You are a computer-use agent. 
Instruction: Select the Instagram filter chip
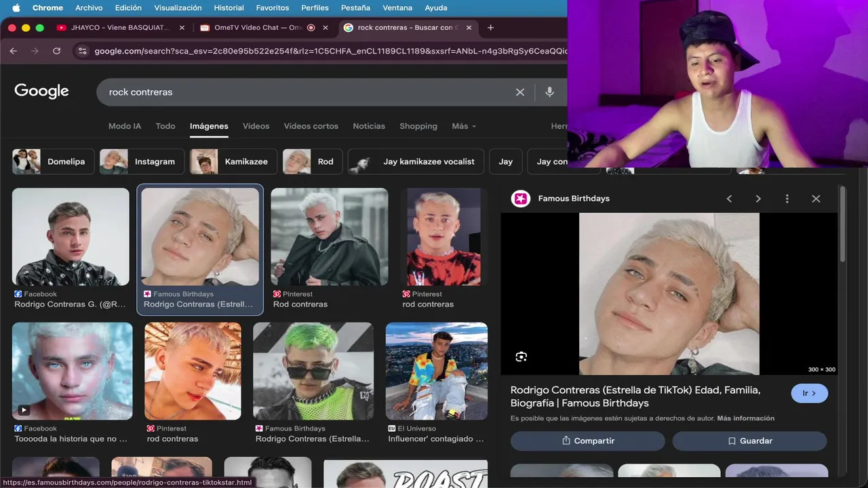pyautogui.click(x=142, y=161)
